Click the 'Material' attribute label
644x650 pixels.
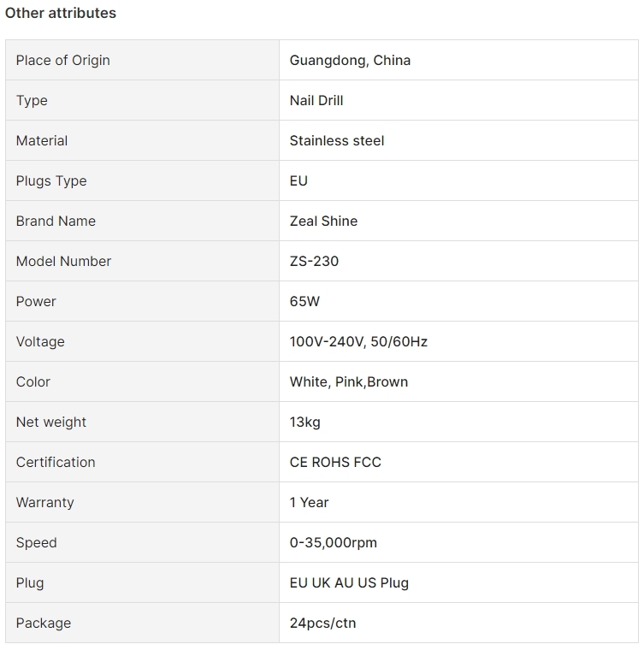tap(42, 141)
